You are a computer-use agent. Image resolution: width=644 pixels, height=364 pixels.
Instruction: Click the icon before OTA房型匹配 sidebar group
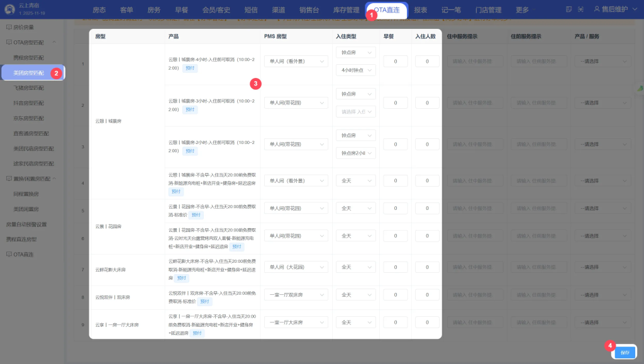(x=9, y=42)
